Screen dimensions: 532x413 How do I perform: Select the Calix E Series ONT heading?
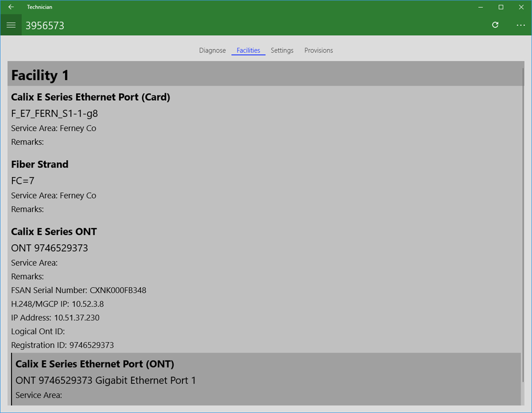[x=54, y=231]
